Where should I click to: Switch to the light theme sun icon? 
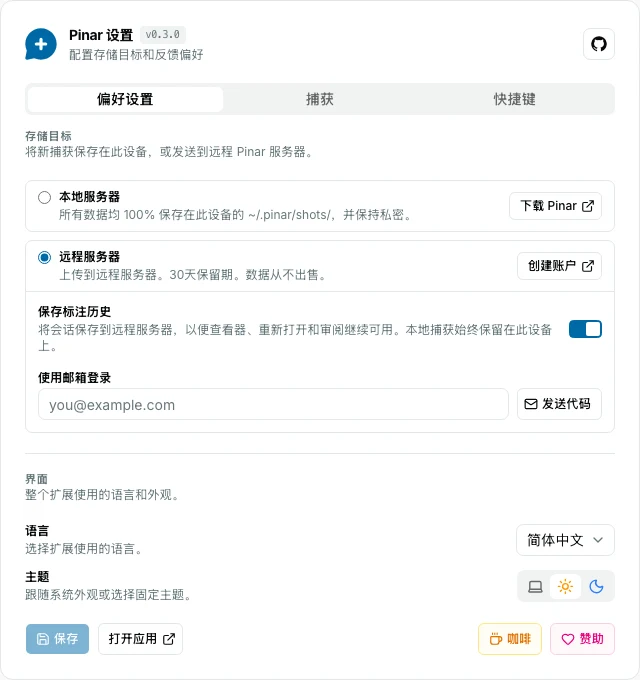pyautogui.click(x=565, y=586)
